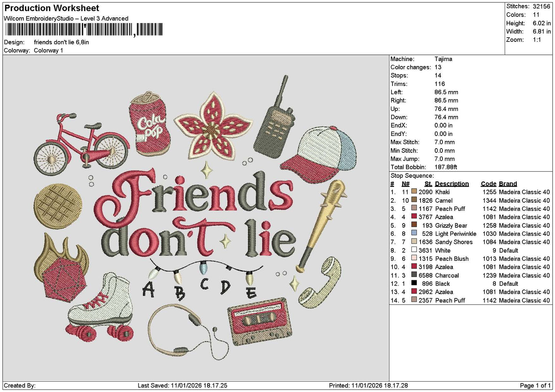
Task: Click the Stops value '14'
Action: 438,76
